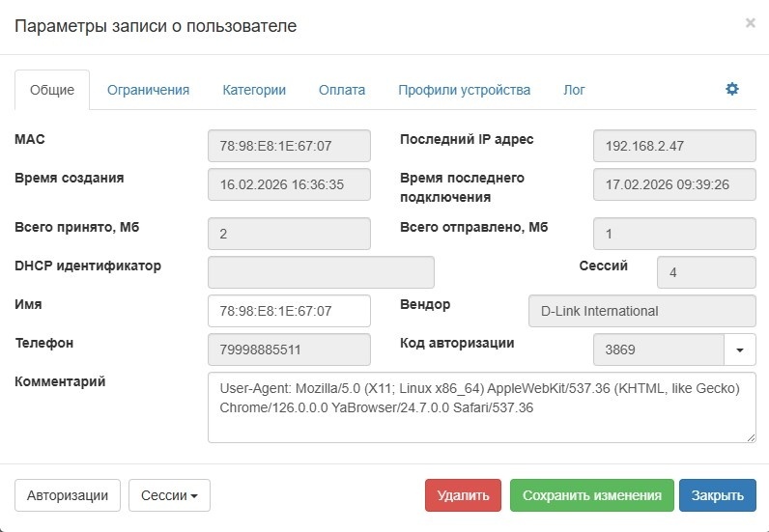Select the Общие tab
This screenshot has width=769, height=532.
(52, 90)
